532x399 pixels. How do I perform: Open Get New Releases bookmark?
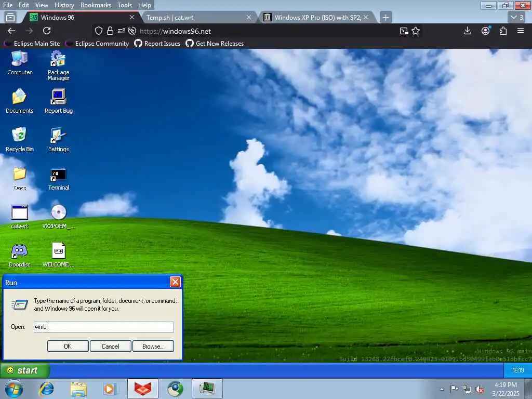(x=215, y=44)
